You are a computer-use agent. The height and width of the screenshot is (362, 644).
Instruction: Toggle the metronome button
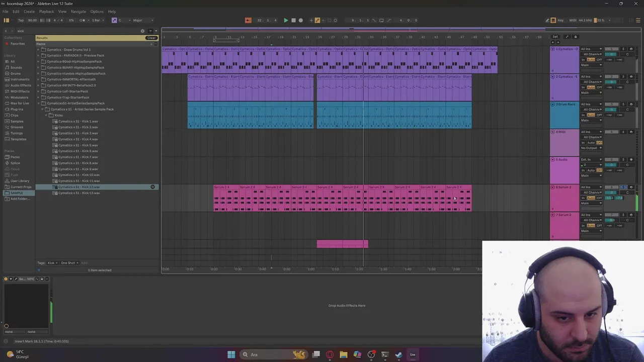(x=83, y=20)
